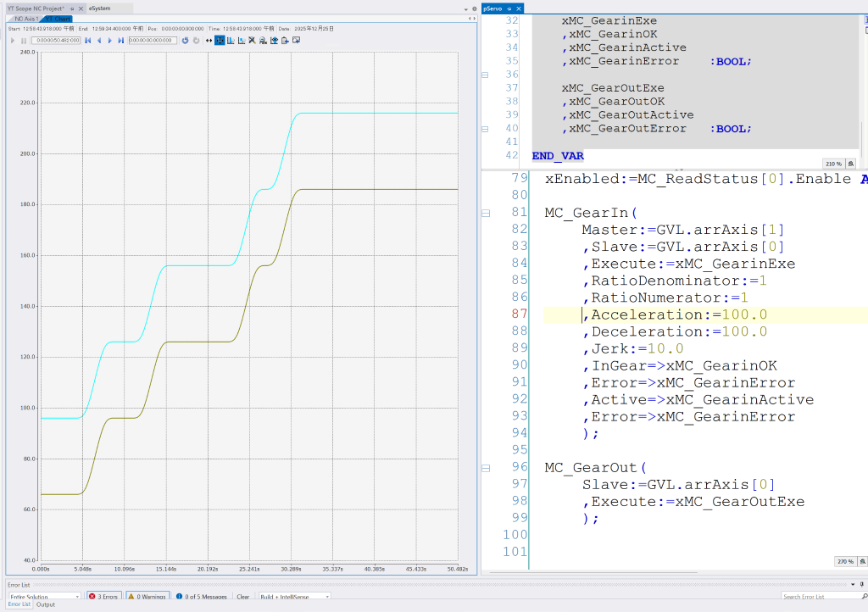Toggle the 0 of 5 Messages filter
This screenshot has width=868, height=612.
pos(202,597)
